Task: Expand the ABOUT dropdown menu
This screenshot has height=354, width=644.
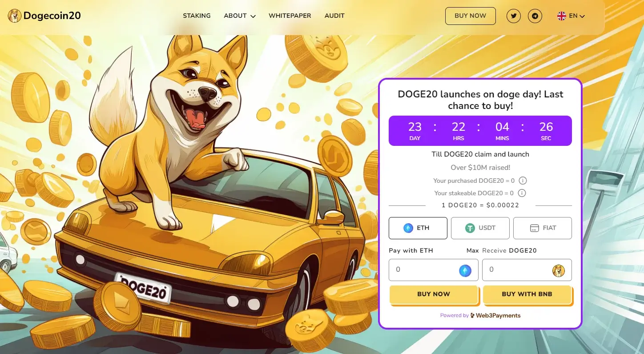Action: pos(240,16)
